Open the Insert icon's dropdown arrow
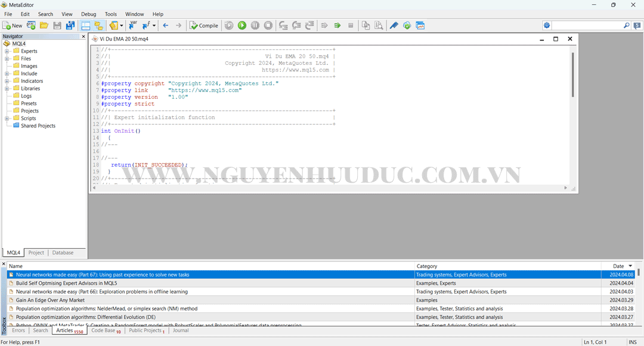This screenshot has height=346, width=644. [x=122, y=26]
